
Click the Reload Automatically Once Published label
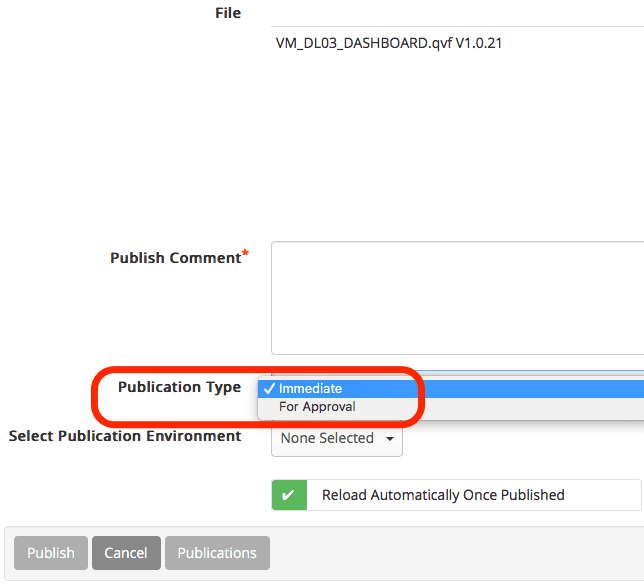pyautogui.click(x=443, y=495)
